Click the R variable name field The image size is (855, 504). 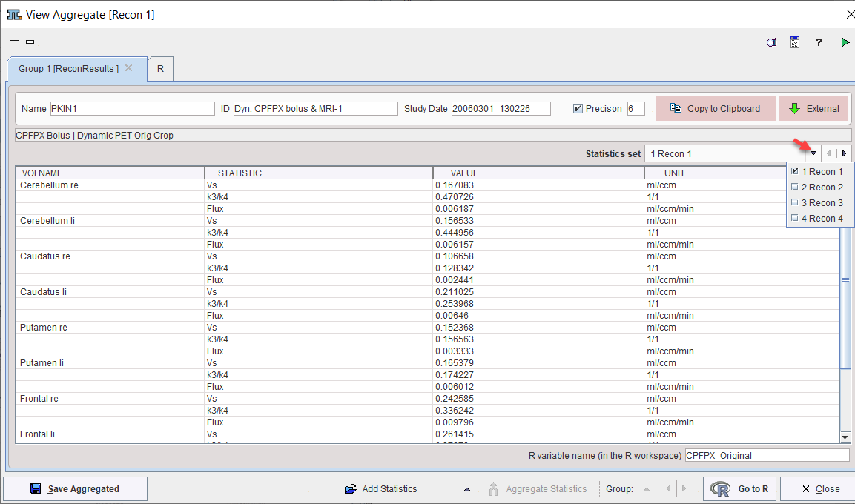[x=767, y=456]
